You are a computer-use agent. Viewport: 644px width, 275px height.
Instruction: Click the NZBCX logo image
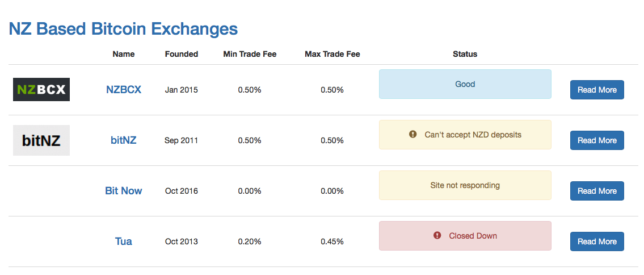[x=41, y=89]
